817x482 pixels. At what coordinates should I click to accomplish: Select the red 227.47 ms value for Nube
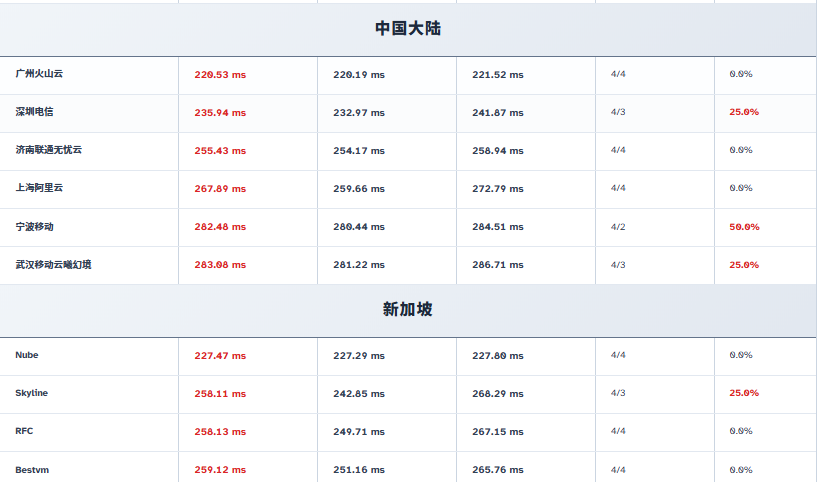pos(220,356)
